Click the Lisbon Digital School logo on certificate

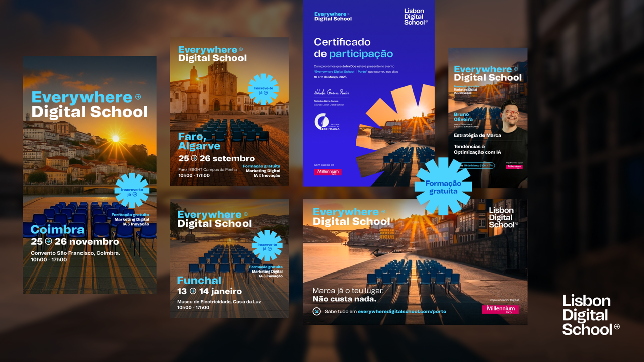(415, 17)
